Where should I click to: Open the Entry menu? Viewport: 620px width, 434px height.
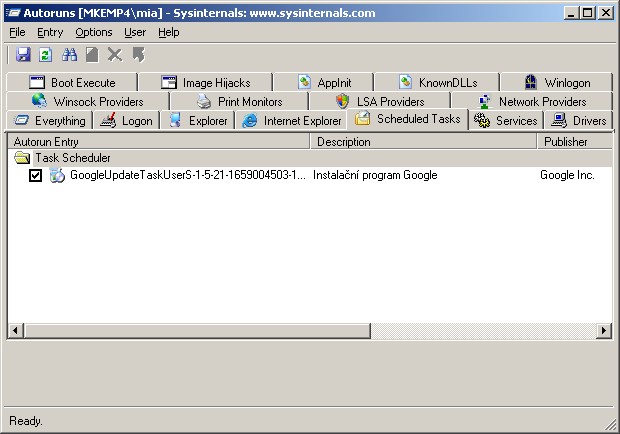point(50,32)
